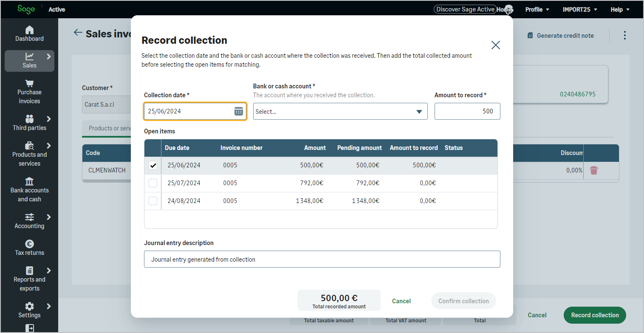Expand Products and services submenu chevron
Screen dimensions: 644x333
point(48,146)
